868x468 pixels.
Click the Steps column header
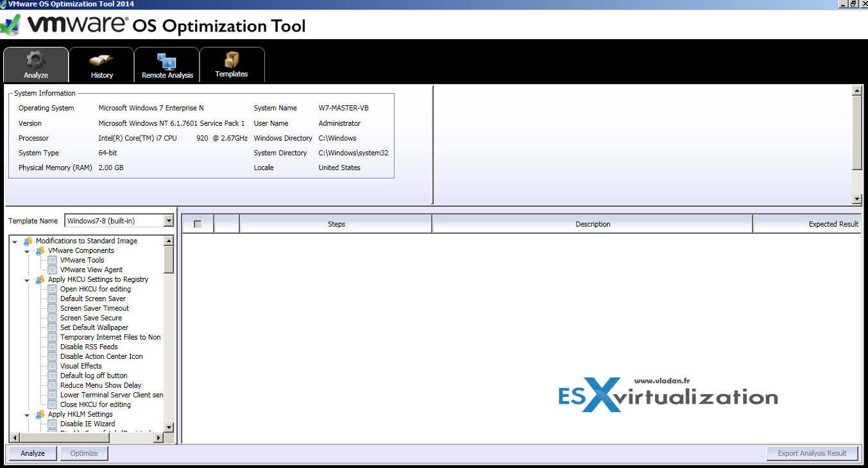point(336,224)
